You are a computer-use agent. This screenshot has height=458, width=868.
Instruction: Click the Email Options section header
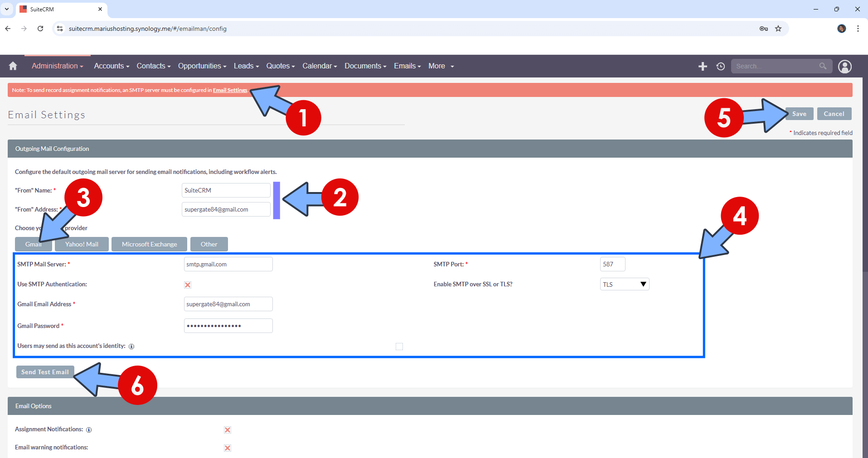[430, 406]
